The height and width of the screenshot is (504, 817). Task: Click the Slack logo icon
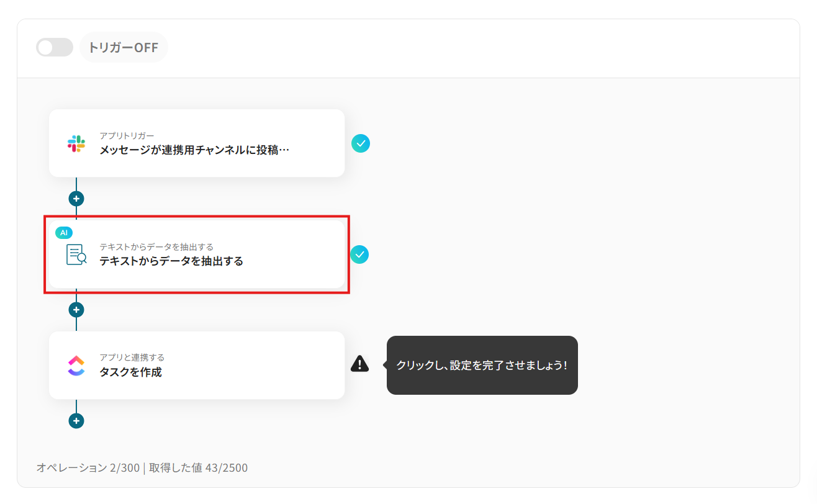tap(76, 143)
